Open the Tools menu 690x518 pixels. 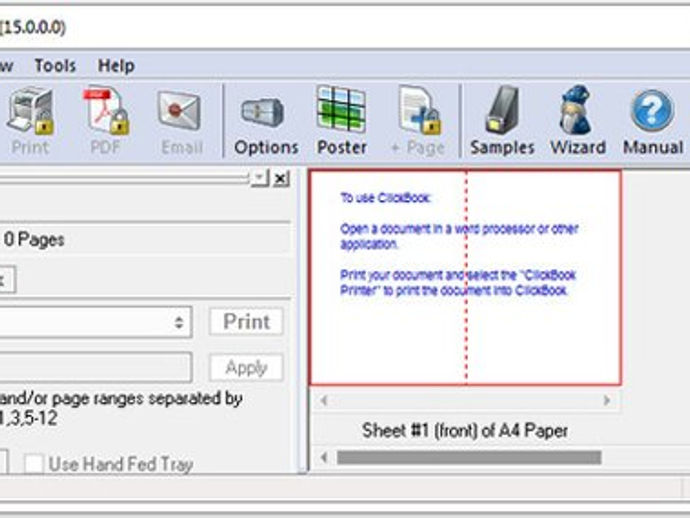tap(55, 66)
